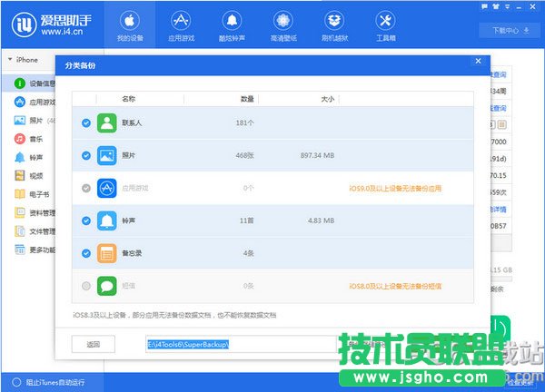The height and width of the screenshot is (392, 545).
Task: Uncheck the 联系人 contacts checkbox
Action: (86, 122)
